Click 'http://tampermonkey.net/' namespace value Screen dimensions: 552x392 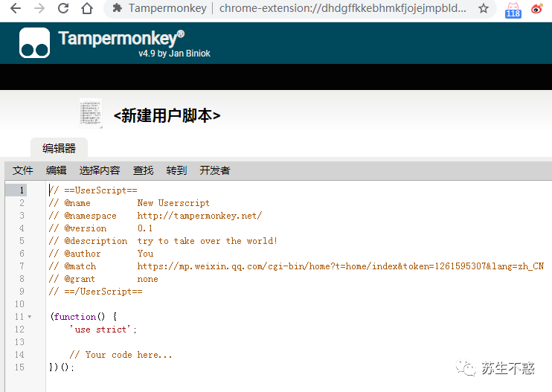199,216
